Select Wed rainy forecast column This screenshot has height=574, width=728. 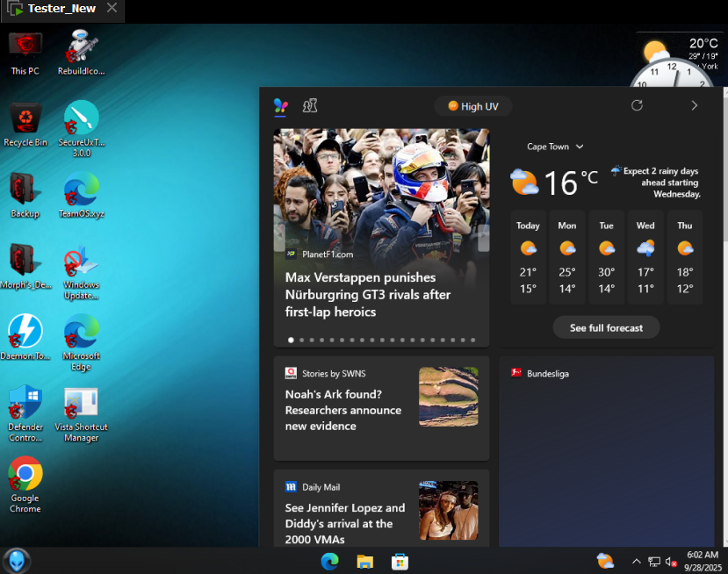pyautogui.click(x=645, y=257)
